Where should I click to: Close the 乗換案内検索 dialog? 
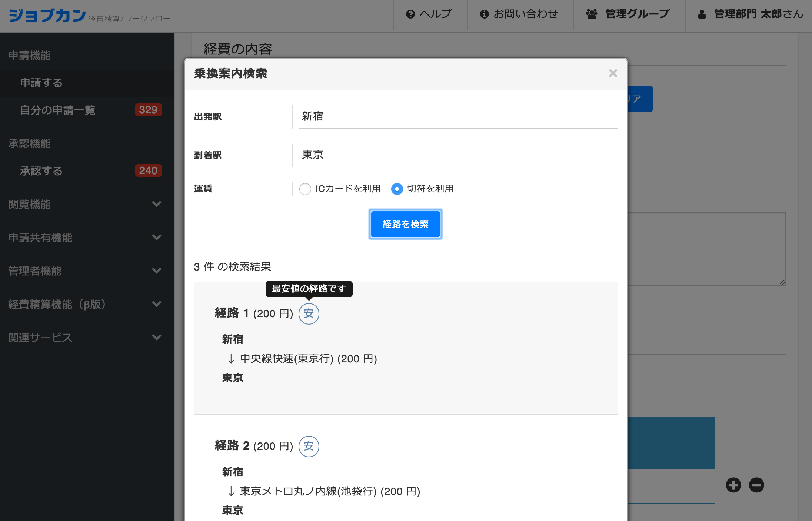pos(613,73)
